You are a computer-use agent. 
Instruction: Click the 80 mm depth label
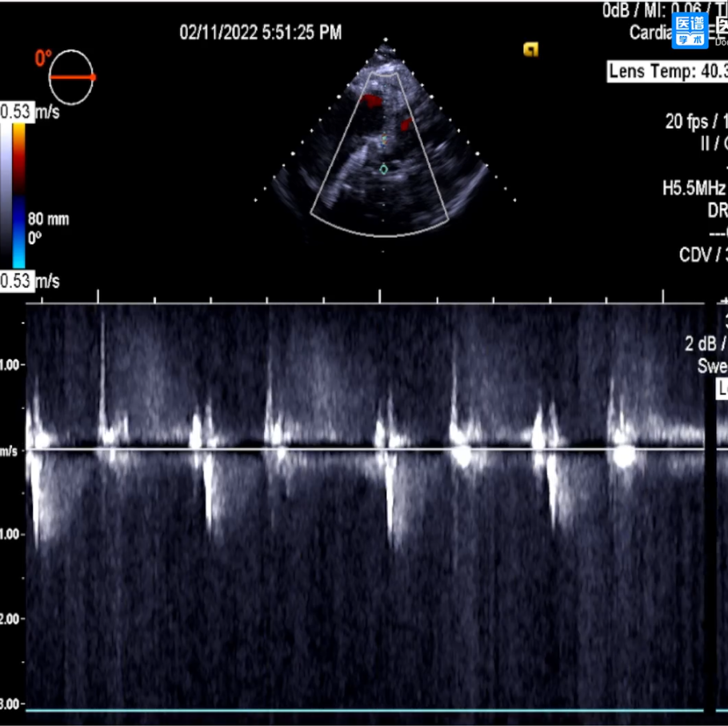pos(48,219)
